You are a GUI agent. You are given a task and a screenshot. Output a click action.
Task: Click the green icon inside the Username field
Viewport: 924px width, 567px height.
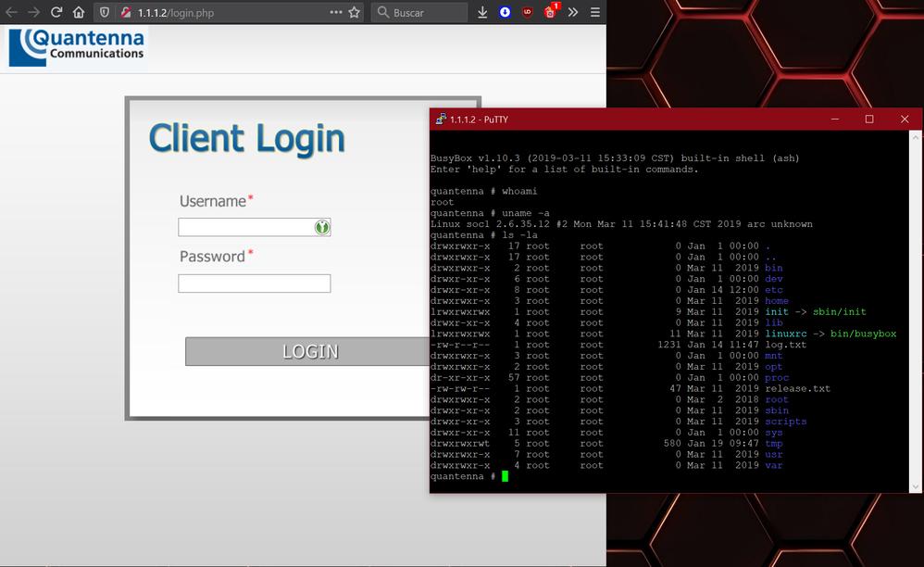321,226
